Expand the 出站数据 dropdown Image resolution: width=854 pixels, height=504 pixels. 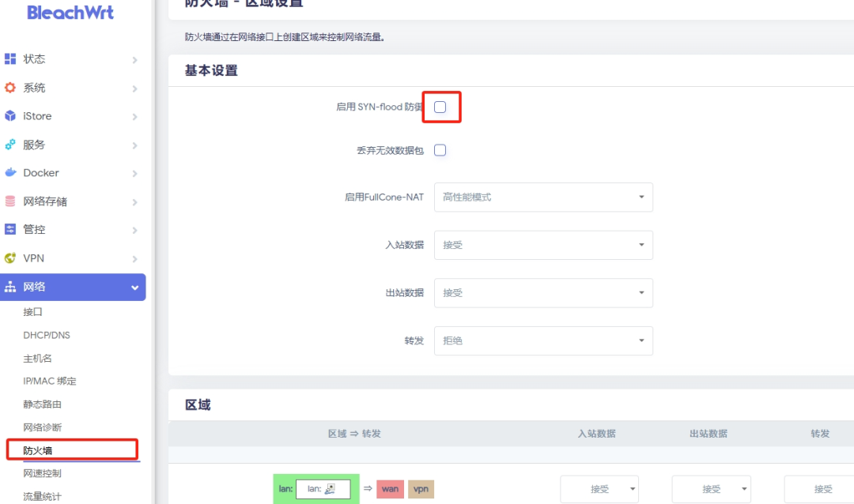click(543, 292)
